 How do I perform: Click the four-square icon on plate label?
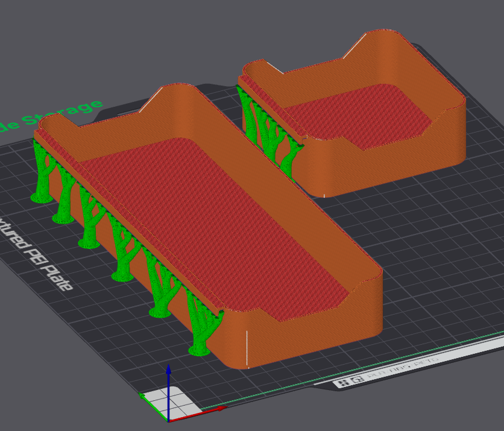[343, 383]
